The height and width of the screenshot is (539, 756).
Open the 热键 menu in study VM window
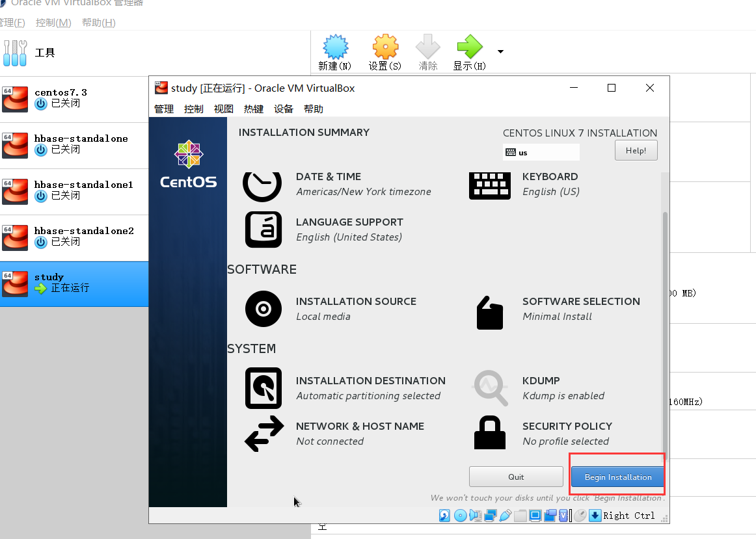point(254,109)
